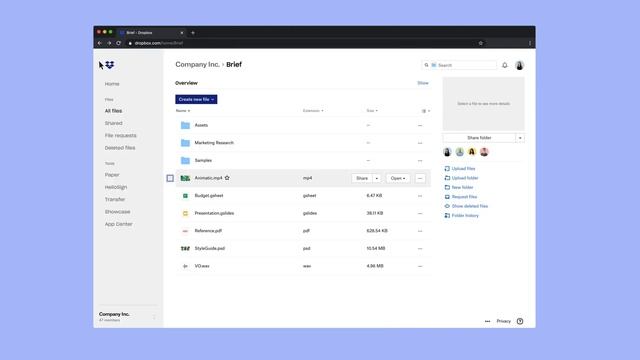Screen dimensions: 640x360
Task: Open Transfer in the sidebar
Action: pos(115,199)
